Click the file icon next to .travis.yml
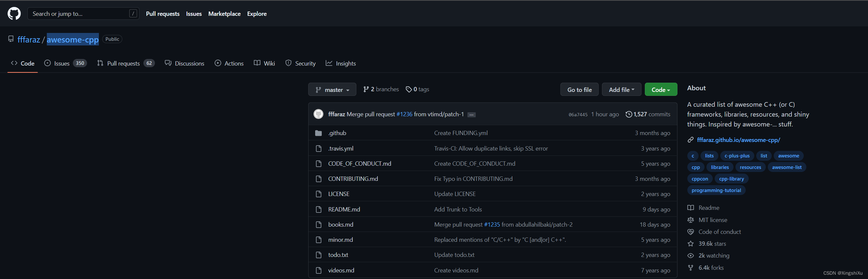Screen dimensions: 868x279 tap(318, 149)
